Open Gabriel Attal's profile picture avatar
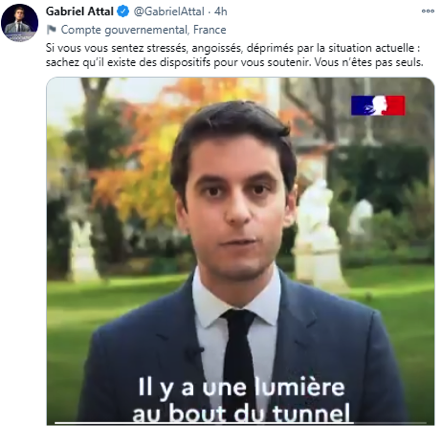The width and height of the screenshot is (442, 426). [x=19, y=23]
